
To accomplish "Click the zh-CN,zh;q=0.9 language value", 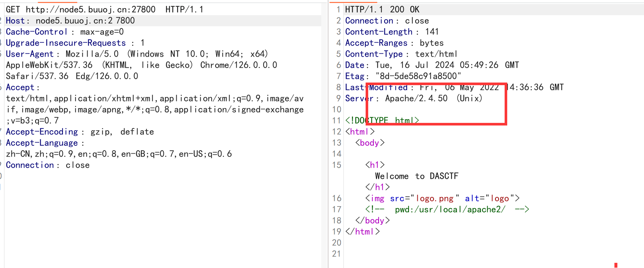I will point(119,154).
